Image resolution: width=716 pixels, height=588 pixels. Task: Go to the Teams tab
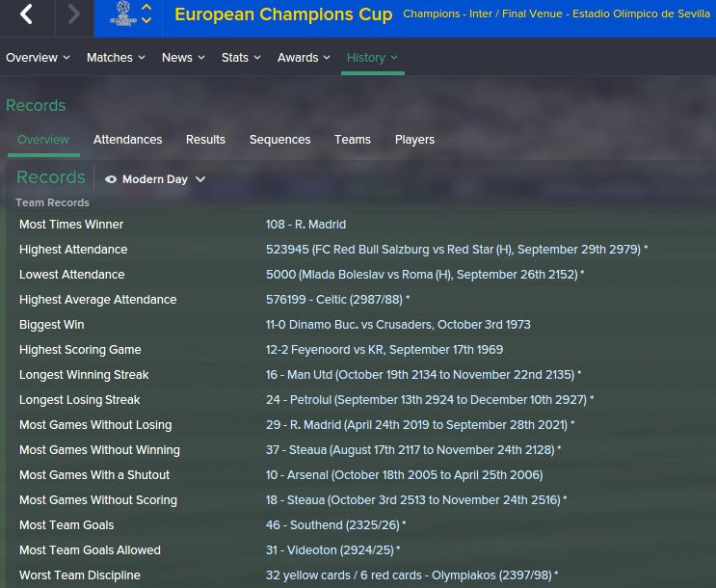(353, 140)
